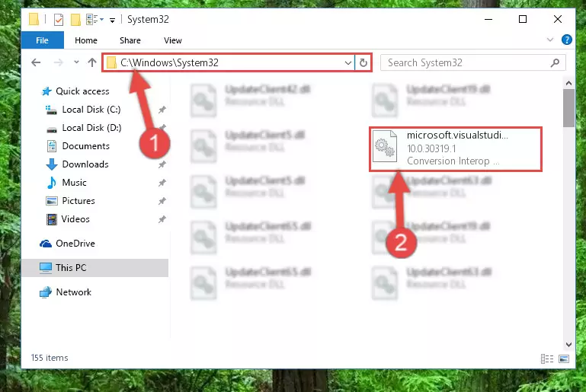Screen dimensions: 586x392
Task: Switch to Details view layout icon
Action: (547, 359)
